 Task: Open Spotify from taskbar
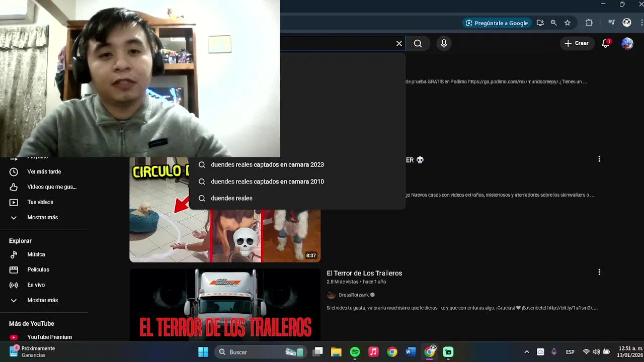[355, 352]
